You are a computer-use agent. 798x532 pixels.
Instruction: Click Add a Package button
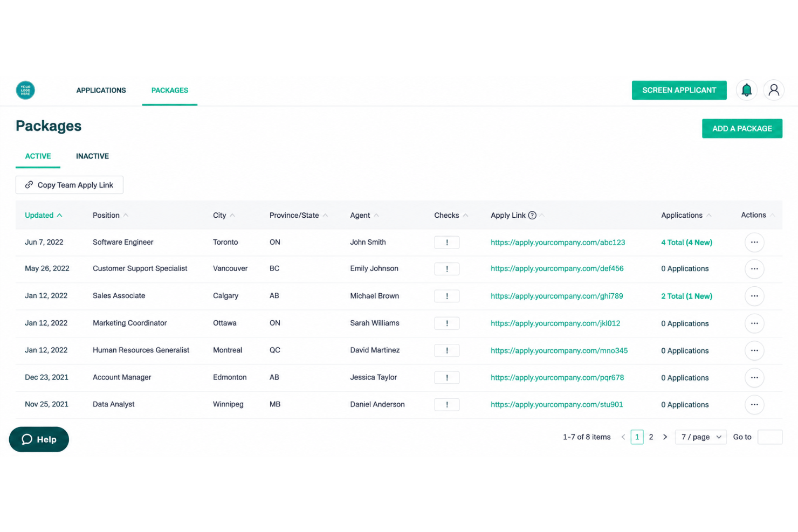742,128
